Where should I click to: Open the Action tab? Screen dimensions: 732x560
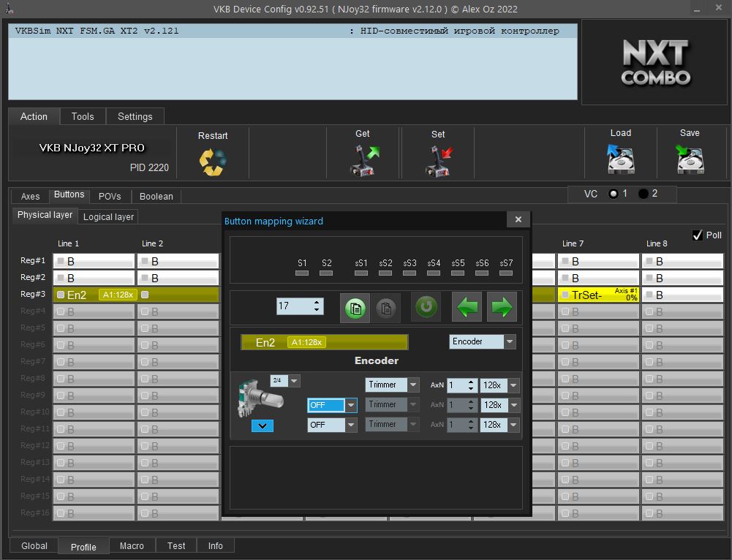34,117
